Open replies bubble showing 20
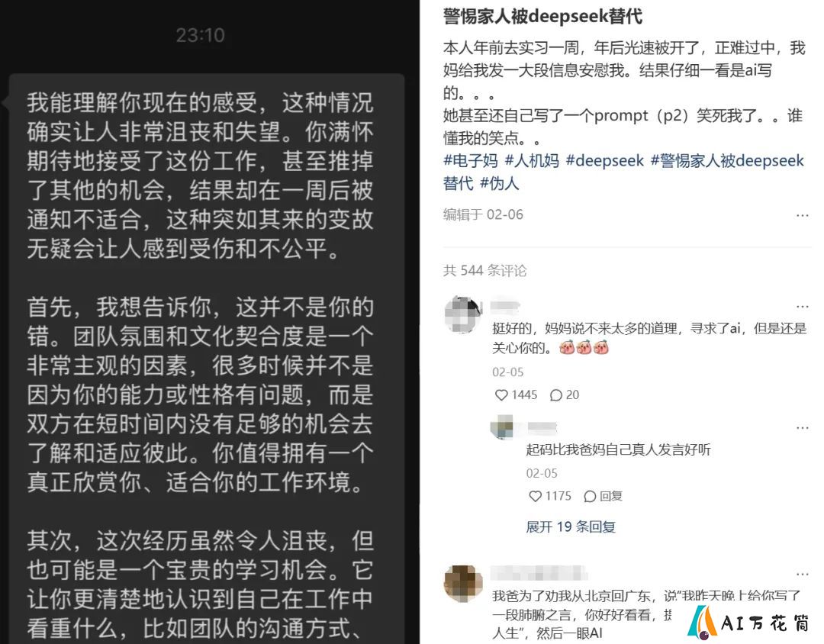This screenshot has height=644, width=824. (564, 394)
